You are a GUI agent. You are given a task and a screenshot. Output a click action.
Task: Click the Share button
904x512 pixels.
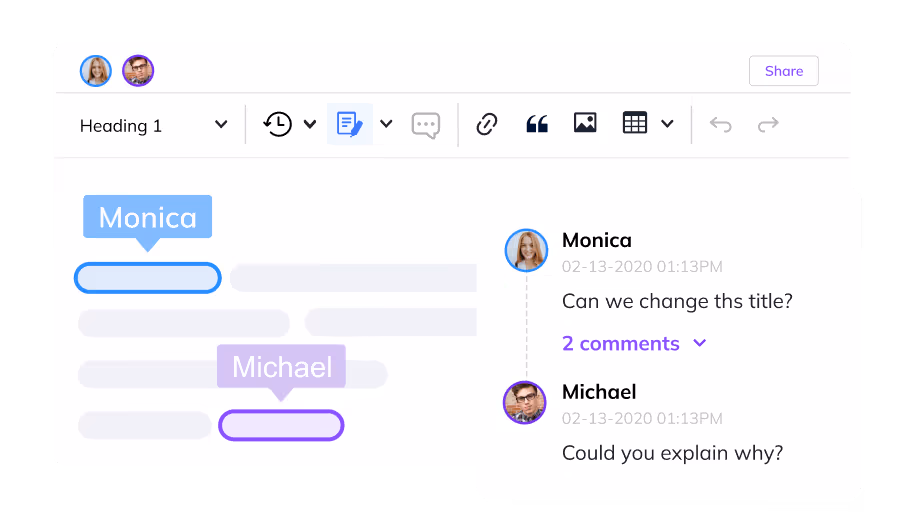[x=784, y=71]
